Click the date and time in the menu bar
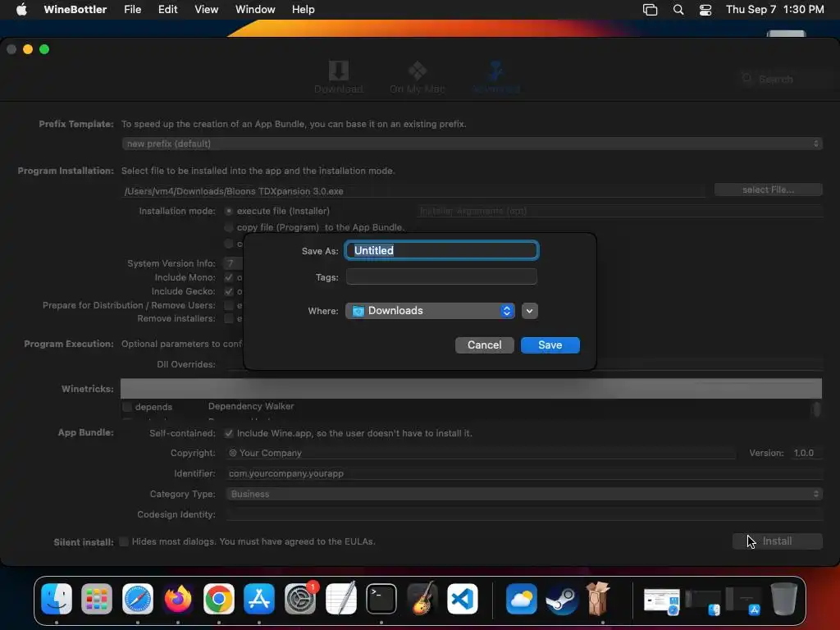840x630 pixels. [774, 9]
